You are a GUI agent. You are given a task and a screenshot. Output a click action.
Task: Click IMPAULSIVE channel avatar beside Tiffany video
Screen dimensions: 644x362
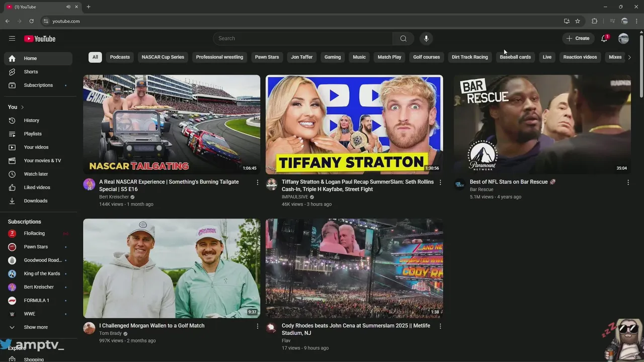click(x=272, y=184)
